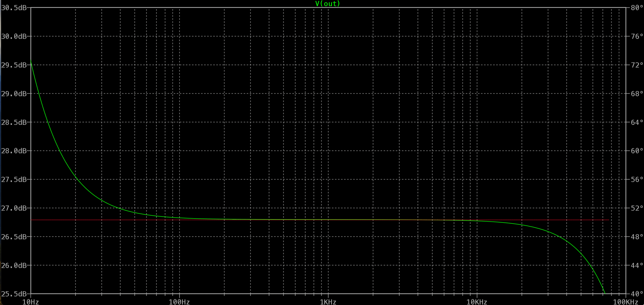Click the 40° phase axis label

pos(637,294)
